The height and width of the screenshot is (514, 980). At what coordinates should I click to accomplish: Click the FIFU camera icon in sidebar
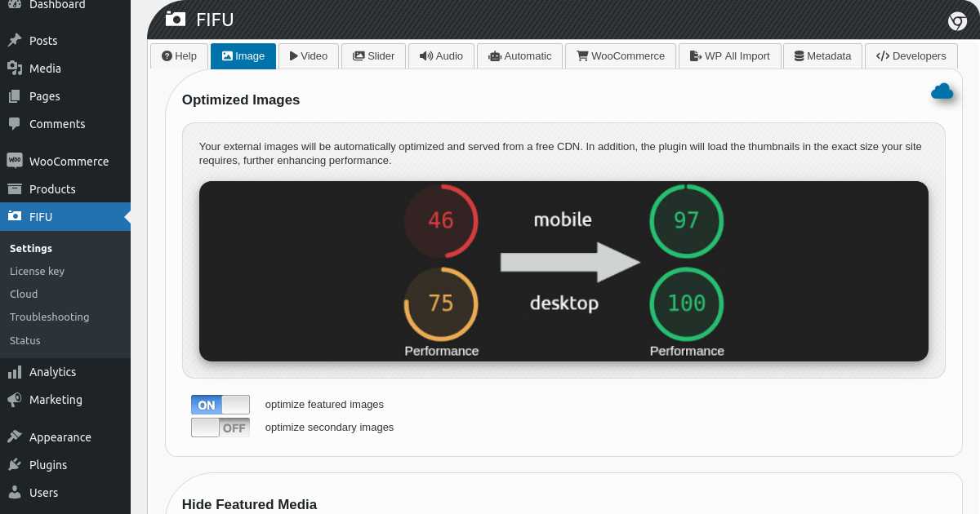15,217
